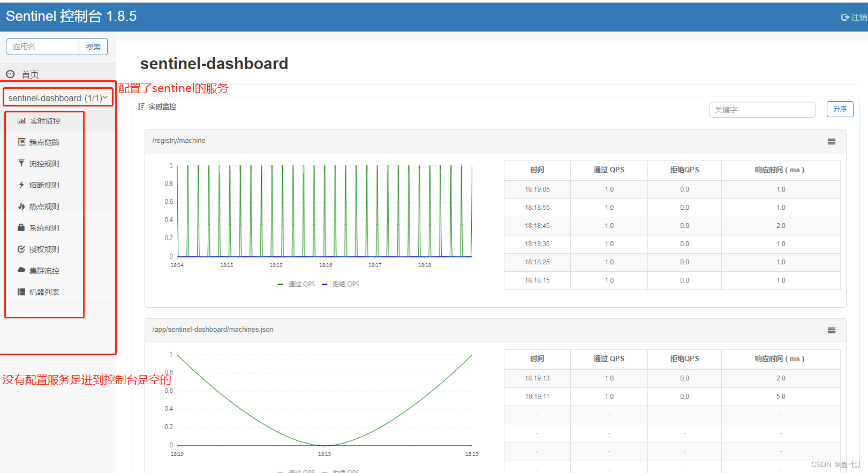Image resolution: width=868 pixels, height=473 pixels.
Task: Click the lock icon for 系统规则
Action: [21, 227]
